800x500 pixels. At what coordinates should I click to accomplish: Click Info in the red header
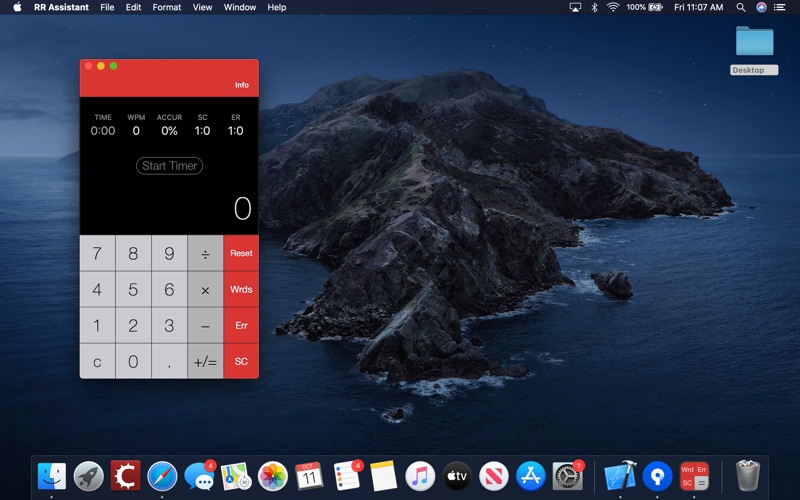click(x=242, y=85)
